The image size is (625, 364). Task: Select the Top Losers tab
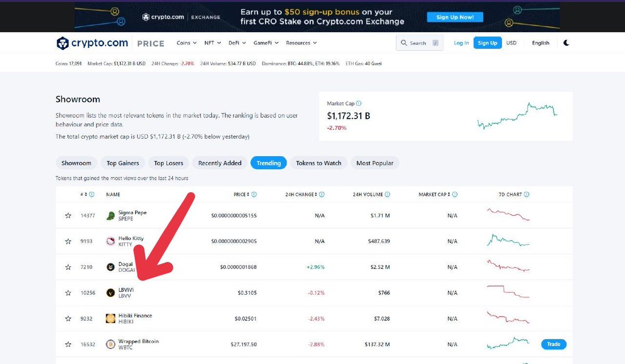[x=169, y=163]
